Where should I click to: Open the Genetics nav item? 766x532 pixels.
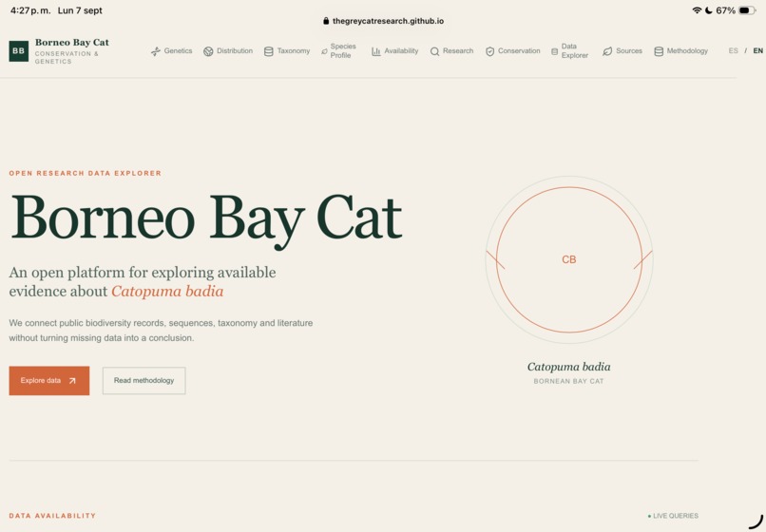pyautogui.click(x=171, y=50)
